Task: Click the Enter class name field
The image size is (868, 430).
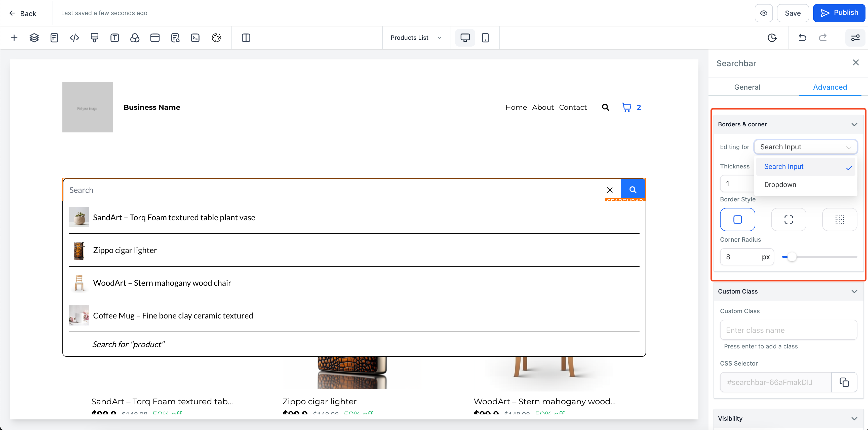Action: coord(788,330)
